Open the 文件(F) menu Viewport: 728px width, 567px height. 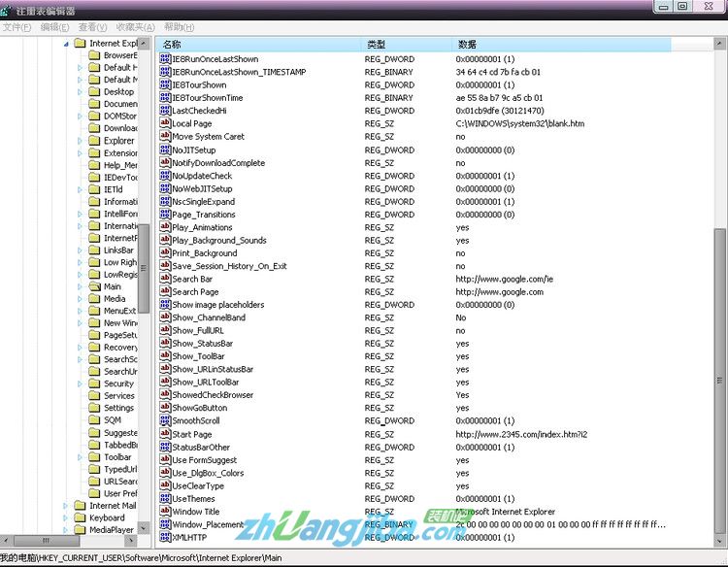tap(17, 27)
